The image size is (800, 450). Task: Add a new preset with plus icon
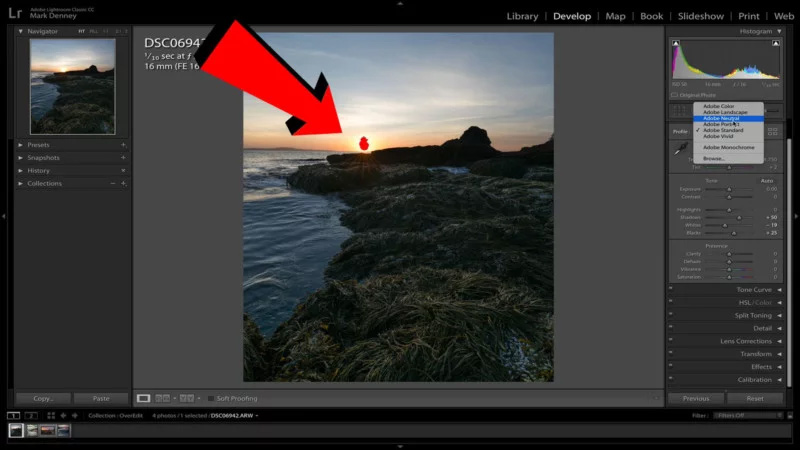pos(123,145)
